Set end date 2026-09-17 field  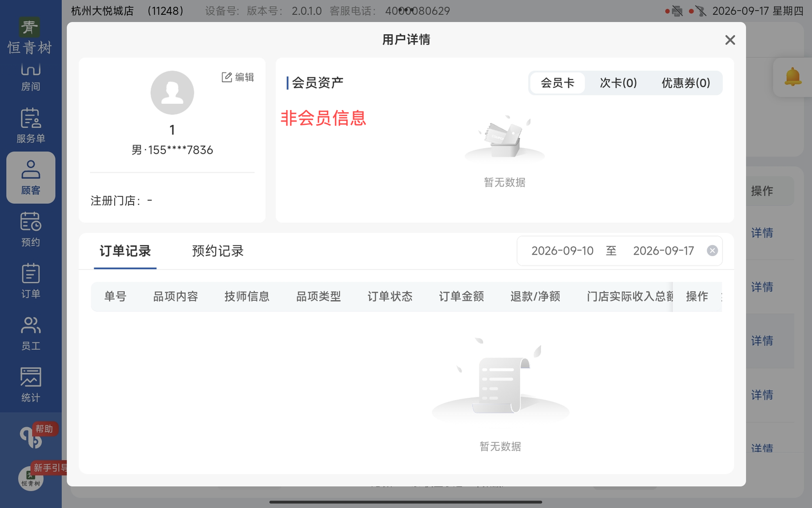point(663,251)
